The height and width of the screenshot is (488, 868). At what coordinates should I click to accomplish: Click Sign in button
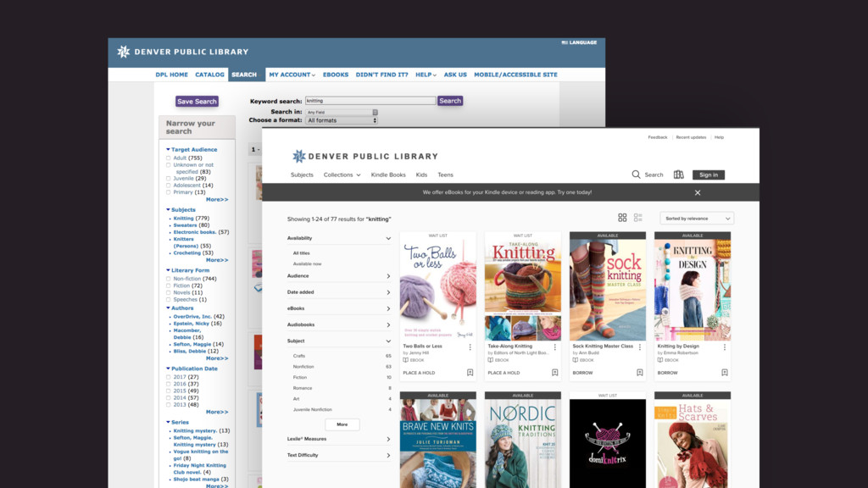click(x=709, y=175)
